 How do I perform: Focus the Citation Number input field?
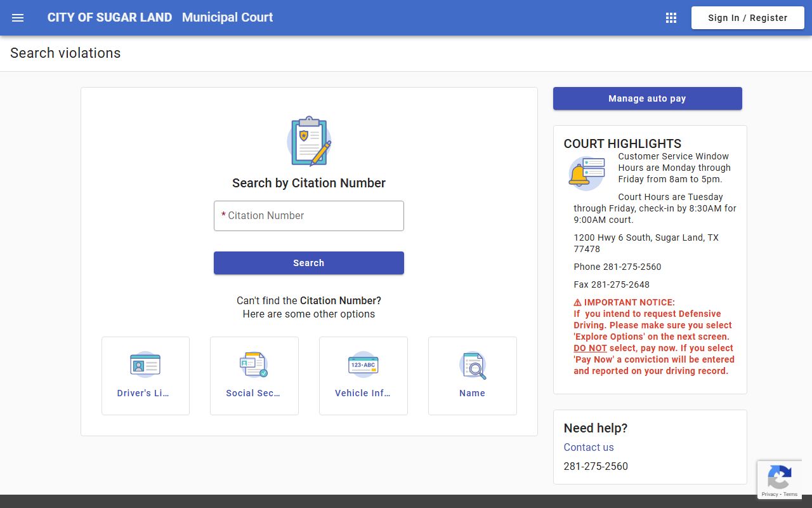click(309, 216)
